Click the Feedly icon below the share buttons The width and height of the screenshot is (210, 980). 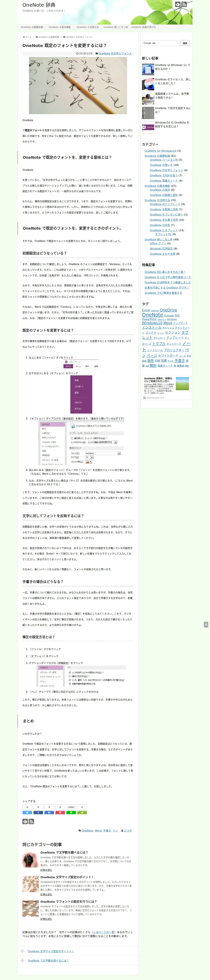(25, 822)
